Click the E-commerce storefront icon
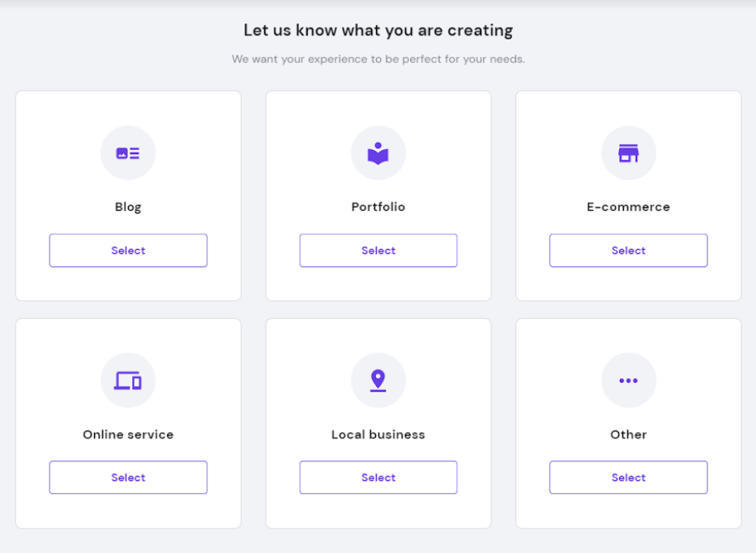 pos(628,153)
